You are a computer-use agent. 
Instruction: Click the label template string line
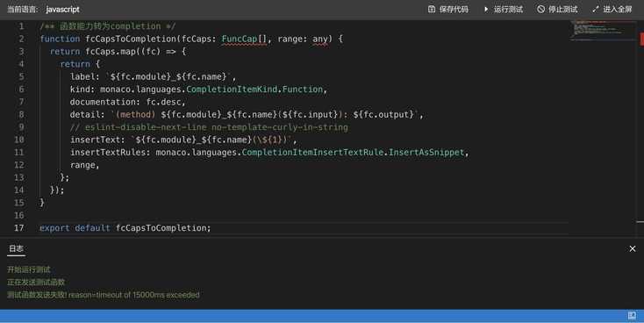(153, 77)
